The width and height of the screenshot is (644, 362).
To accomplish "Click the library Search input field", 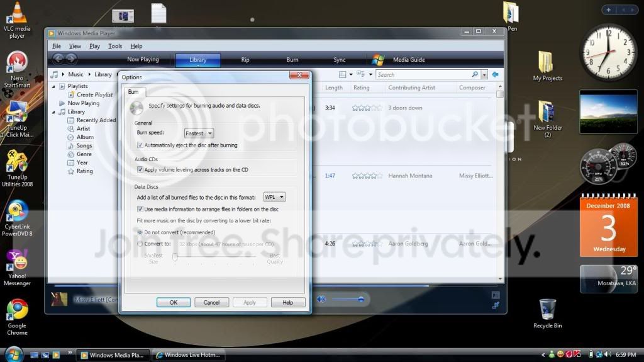I will point(423,74).
